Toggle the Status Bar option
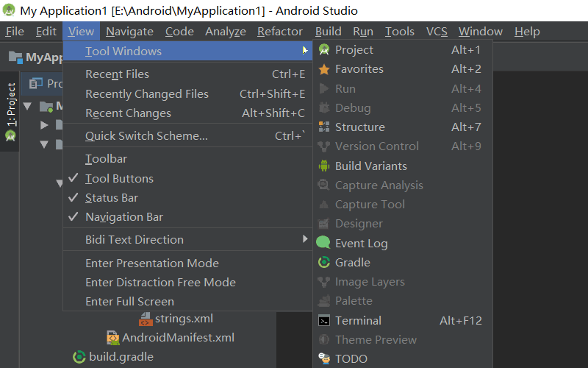The height and width of the screenshot is (368, 588). 188,197
